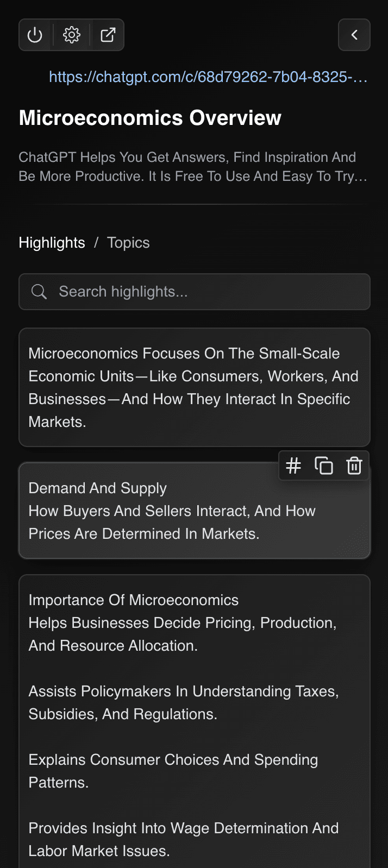
Task: Focus the Search highlights input field
Action: 206,292
